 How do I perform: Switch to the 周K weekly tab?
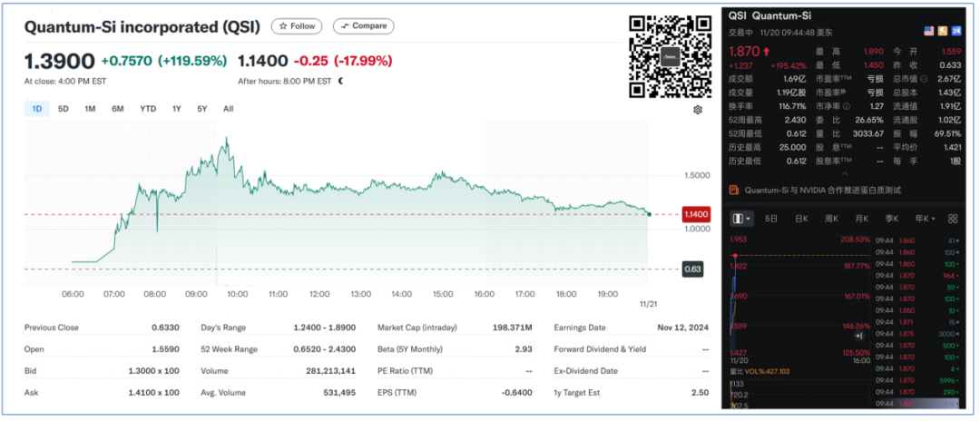830,219
